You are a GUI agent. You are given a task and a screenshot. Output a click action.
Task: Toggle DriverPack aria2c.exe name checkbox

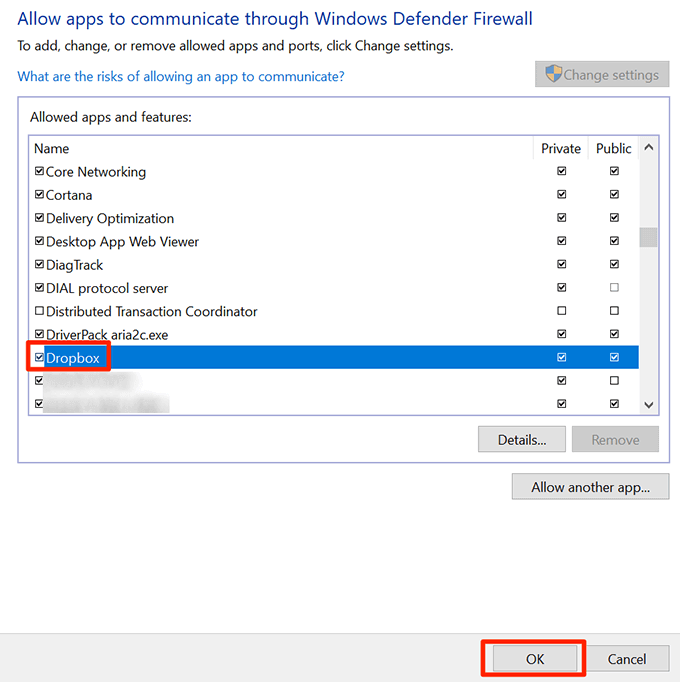click(x=39, y=334)
